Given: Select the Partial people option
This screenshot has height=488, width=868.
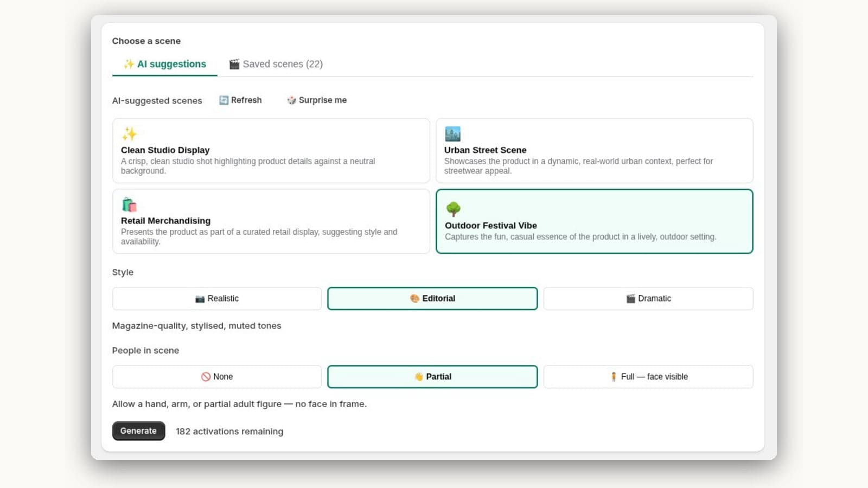Looking at the screenshot, I should point(432,377).
